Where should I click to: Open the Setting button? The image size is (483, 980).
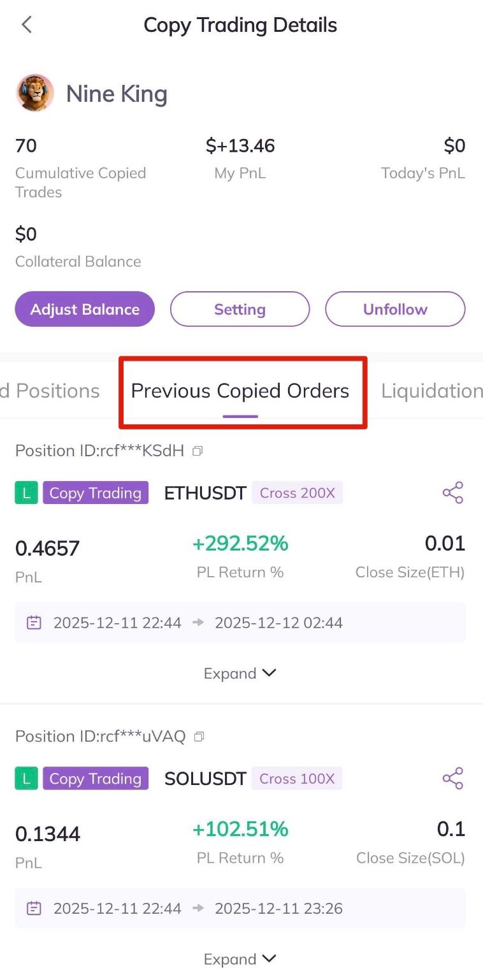[x=240, y=309]
